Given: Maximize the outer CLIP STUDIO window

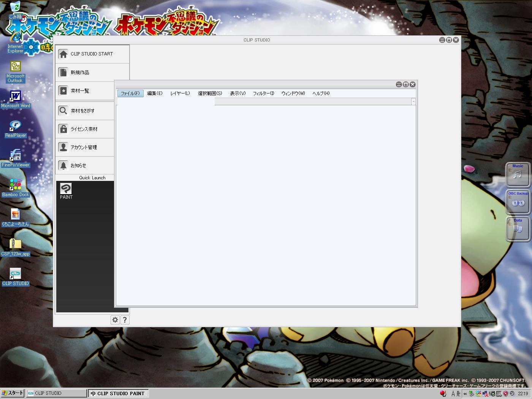Looking at the screenshot, I should pyautogui.click(x=449, y=40).
